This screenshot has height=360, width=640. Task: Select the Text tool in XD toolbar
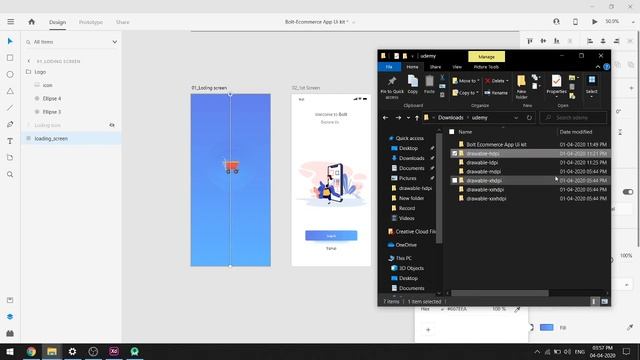[x=10, y=141]
